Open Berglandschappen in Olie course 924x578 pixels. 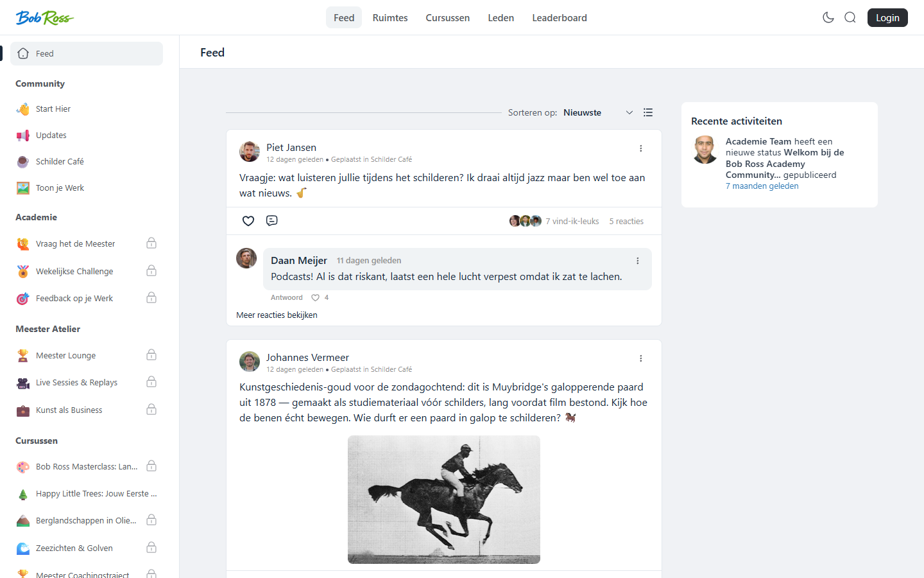86,521
